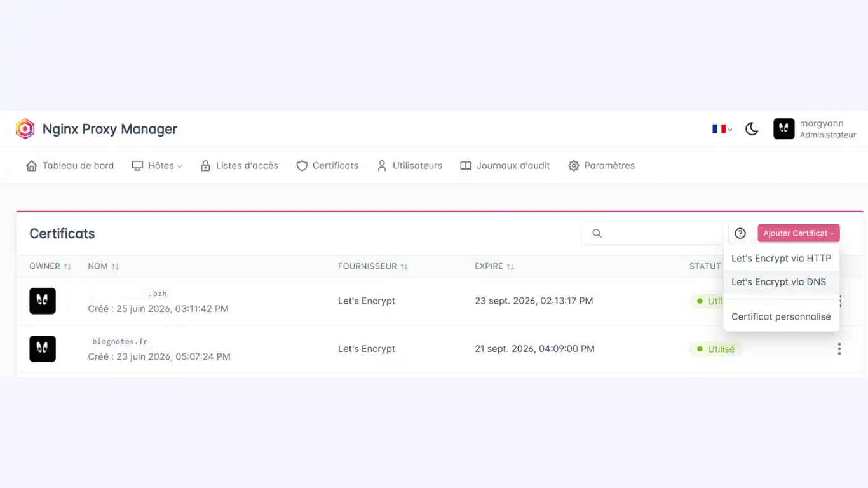This screenshot has width=868, height=488.
Task: Click the Certificats panel heading
Action: (x=62, y=233)
